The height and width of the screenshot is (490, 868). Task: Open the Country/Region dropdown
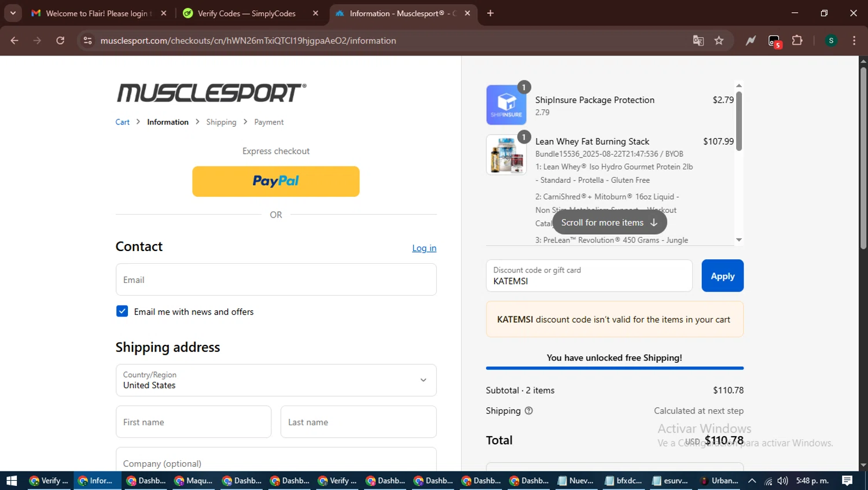click(276, 380)
